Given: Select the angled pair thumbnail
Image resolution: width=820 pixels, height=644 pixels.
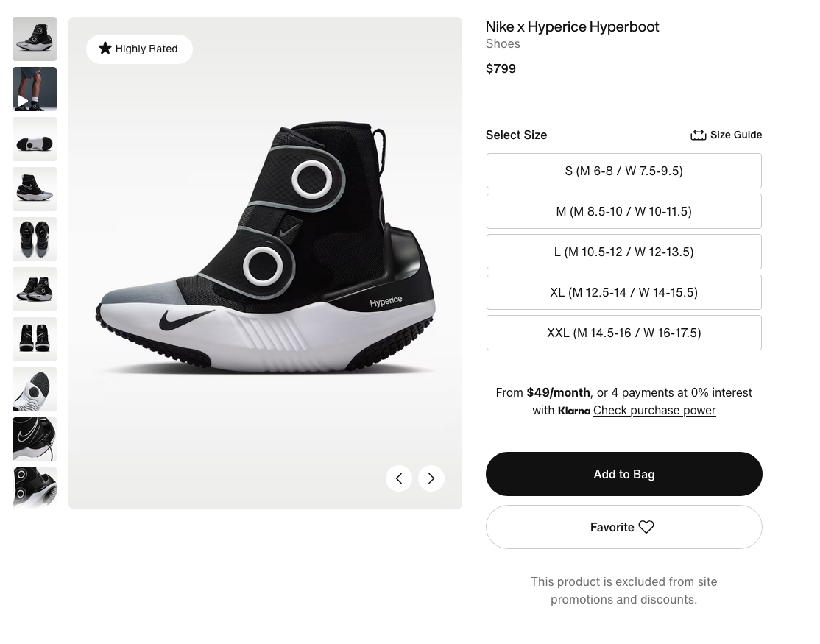Looking at the screenshot, I should [x=35, y=289].
